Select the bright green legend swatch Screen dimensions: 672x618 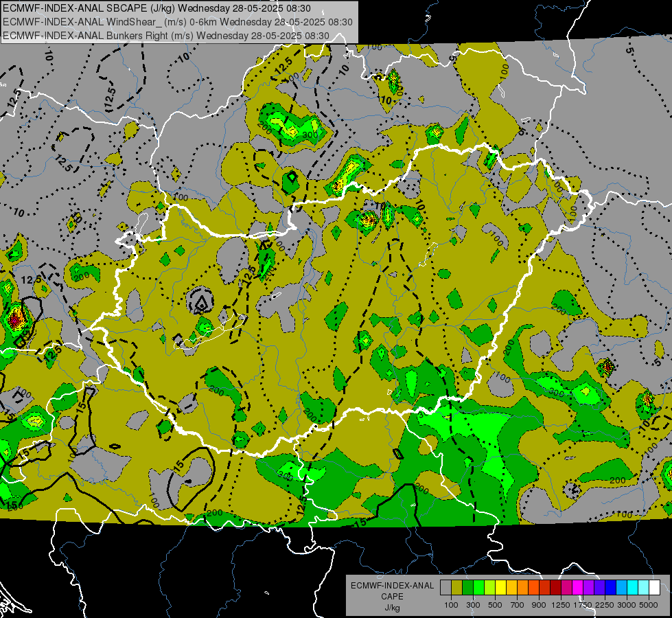pyautogui.click(x=478, y=587)
